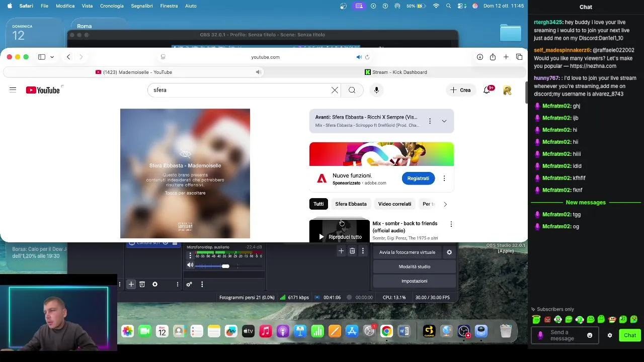The height and width of the screenshot is (362, 644).
Task: Open Safari downloads icon
Action: pyautogui.click(x=480, y=57)
